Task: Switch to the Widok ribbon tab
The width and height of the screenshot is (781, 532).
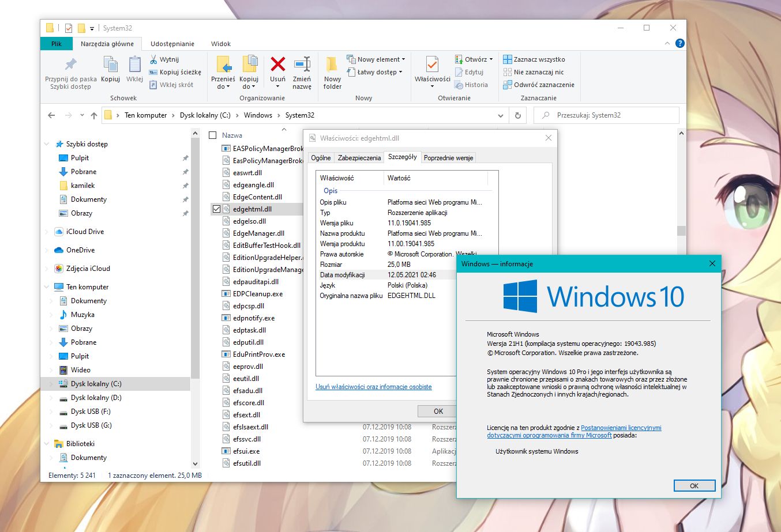Action: [x=220, y=43]
